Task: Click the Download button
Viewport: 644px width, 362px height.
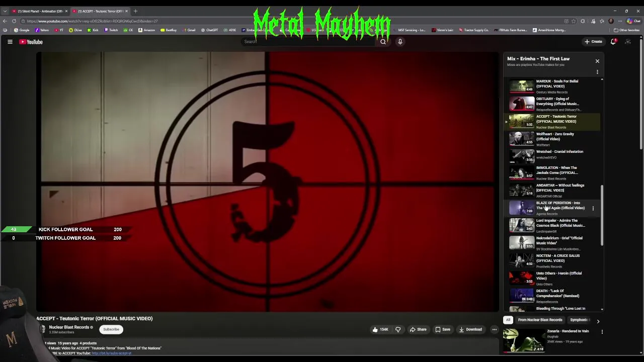Action: click(x=471, y=329)
